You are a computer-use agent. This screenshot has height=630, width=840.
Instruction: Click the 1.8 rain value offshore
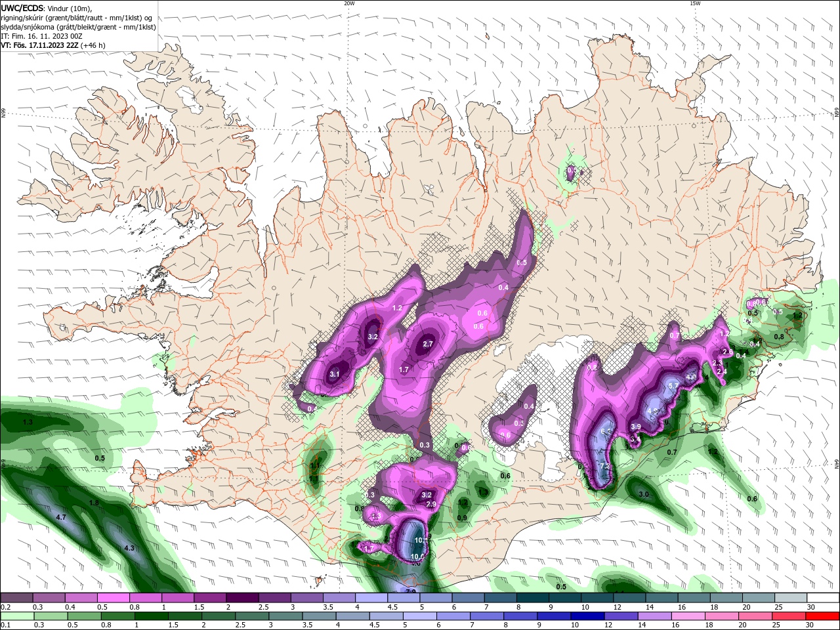(93, 503)
